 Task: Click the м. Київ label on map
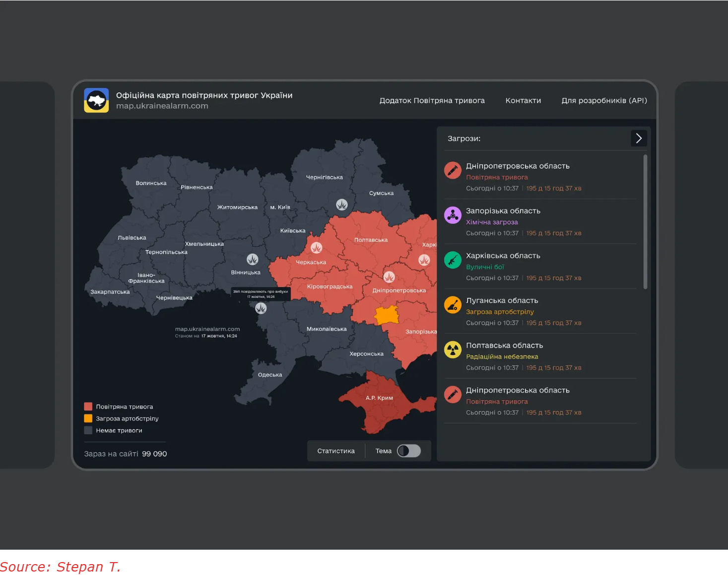coord(280,207)
